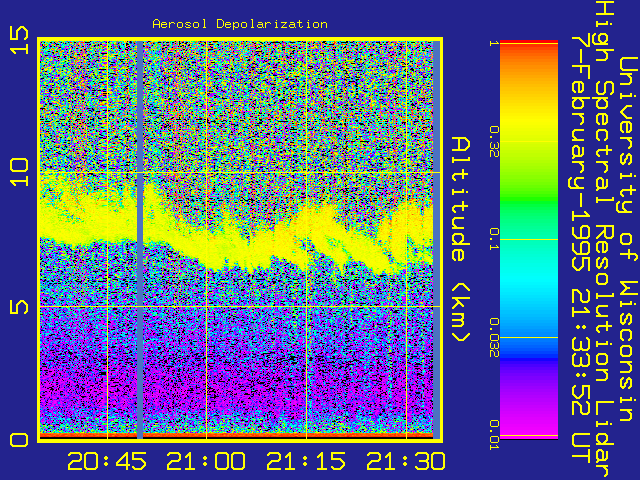Viewport: 640px width, 480px height.
Task: Click the '7-February-1995 21:33:52 UT' timestamp
Action: tap(581, 249)
